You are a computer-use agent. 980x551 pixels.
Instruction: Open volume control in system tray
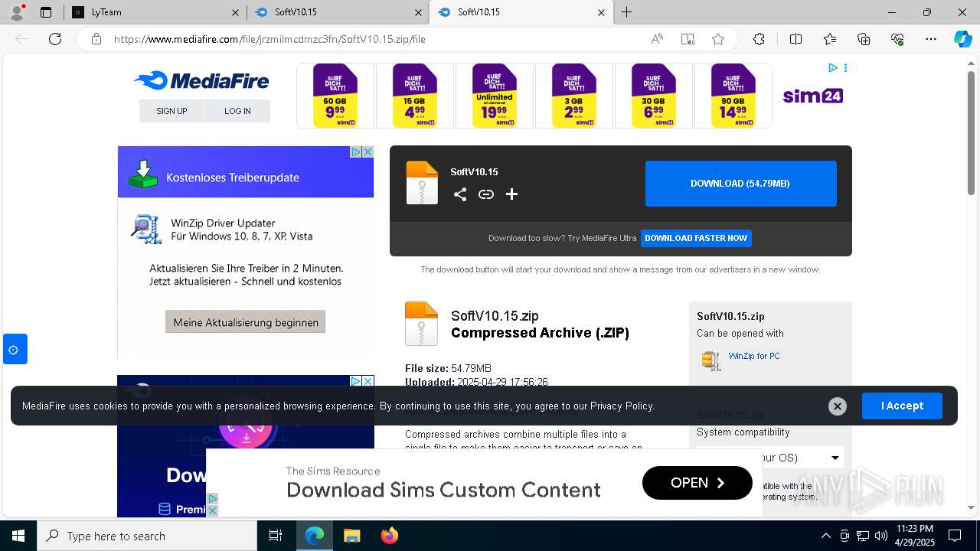click(881, 536)
